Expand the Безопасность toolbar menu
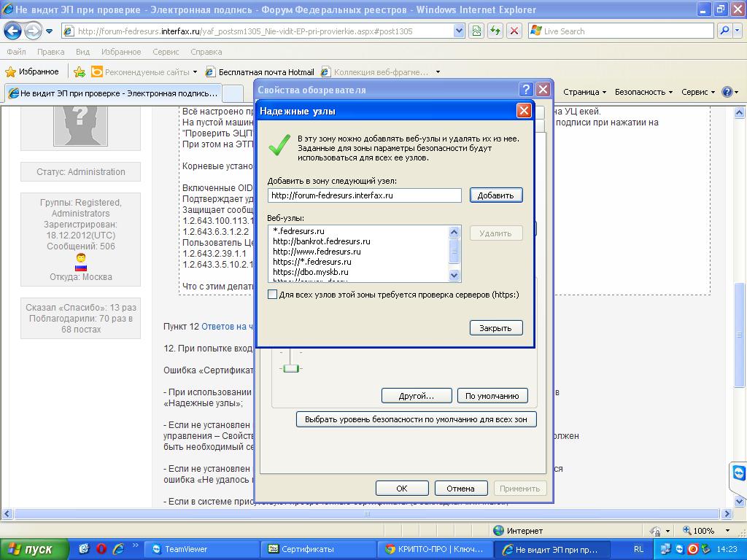The height and width of the screenshot is (560, 747). tap(643, 92)
